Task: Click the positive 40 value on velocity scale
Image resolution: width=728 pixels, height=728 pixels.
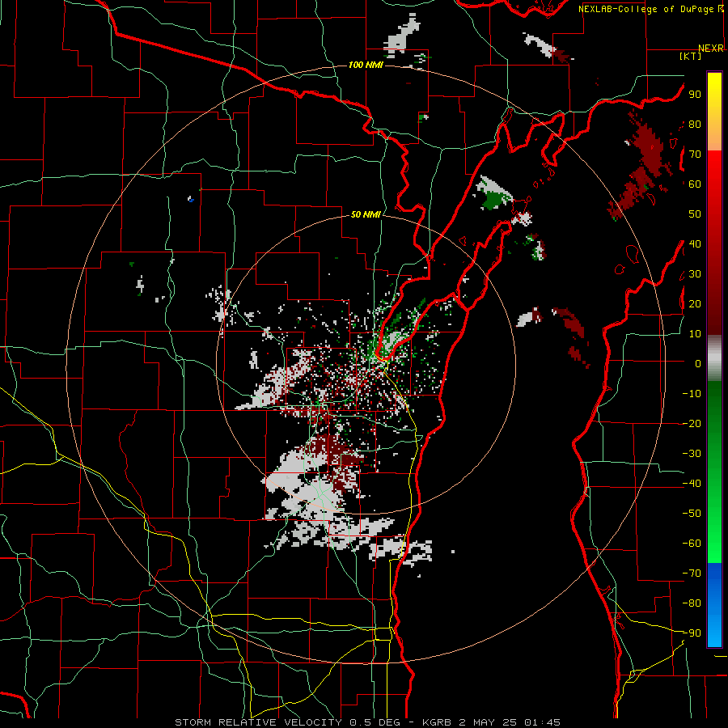Action: [x=695, y=243]
